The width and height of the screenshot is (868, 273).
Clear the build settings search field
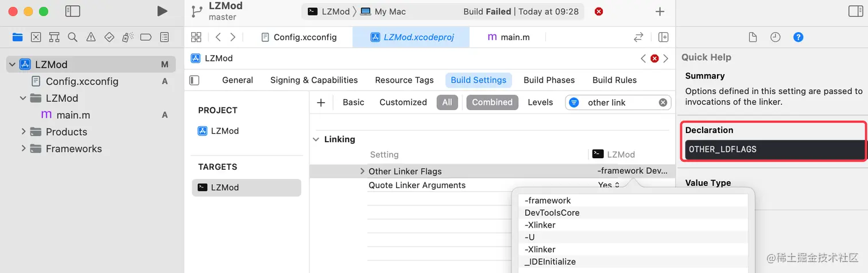coord(662,103)
